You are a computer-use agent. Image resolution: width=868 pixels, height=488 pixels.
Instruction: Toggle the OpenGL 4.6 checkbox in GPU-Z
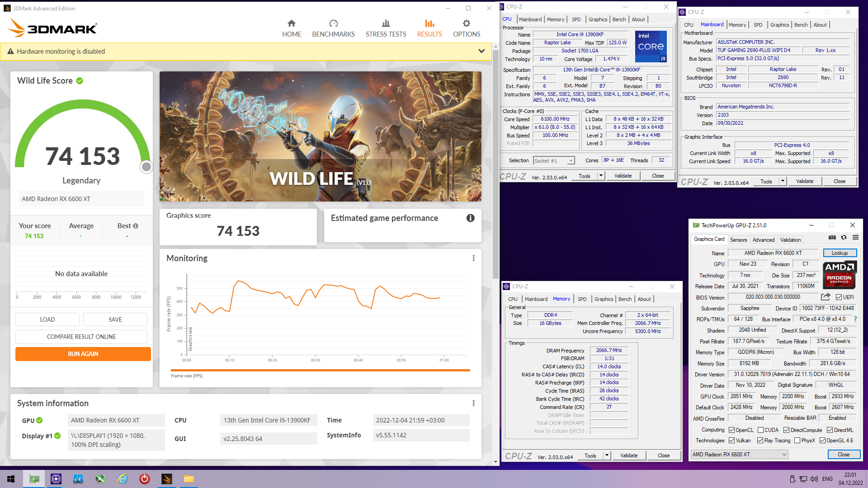[x=822, y=441]
